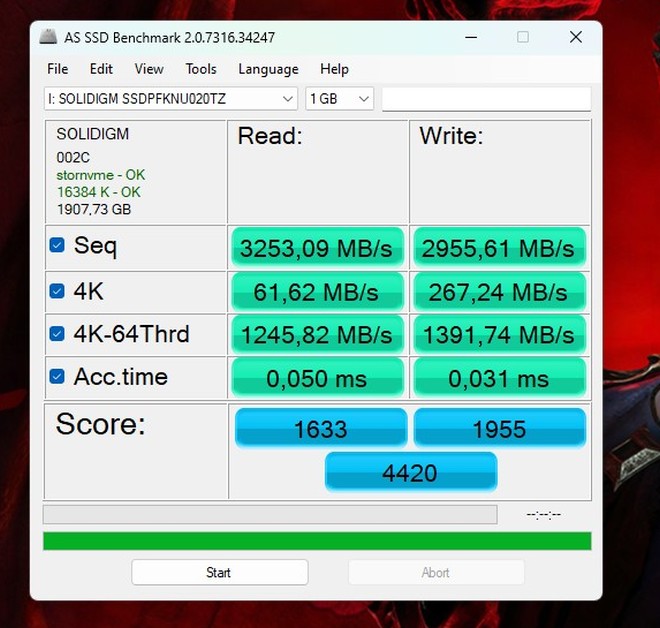660x628 pixels.
Task: Minimize the AS SSD Benchmark window
Action: pyautogui.click(x=470, y=38)
